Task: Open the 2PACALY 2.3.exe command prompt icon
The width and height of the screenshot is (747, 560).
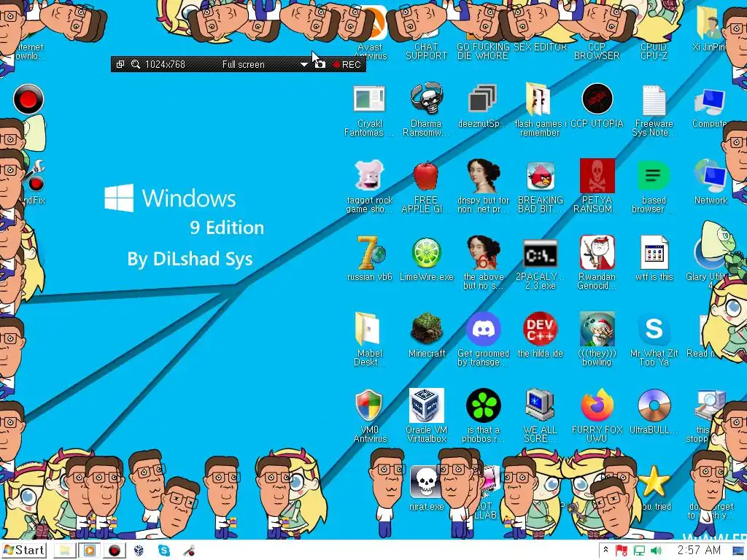Action: click(541, 253)
